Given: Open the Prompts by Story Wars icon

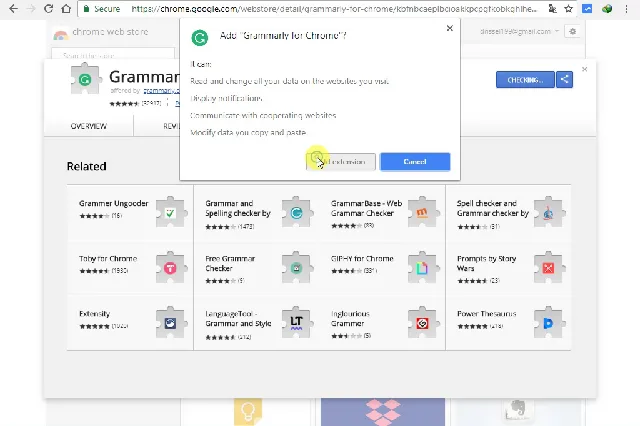Looking at the screenshot, I should pos(549,268).
